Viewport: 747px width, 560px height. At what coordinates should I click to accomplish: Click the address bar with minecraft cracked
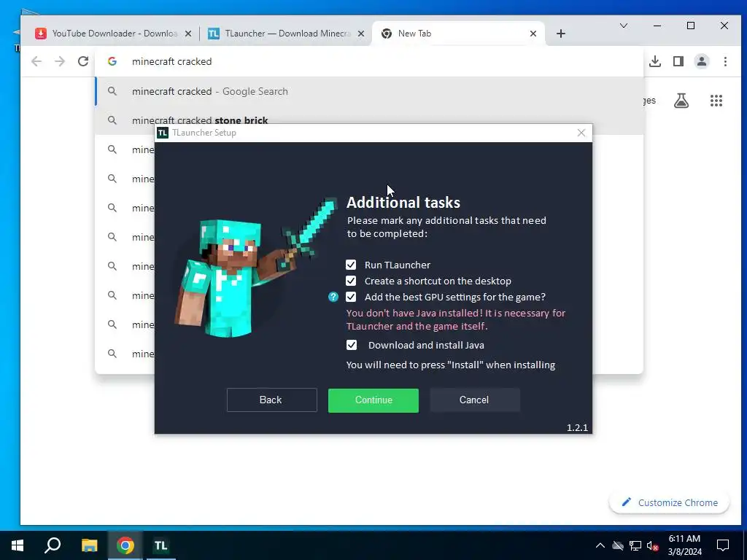pyautogui.click(x=369, y=61)
